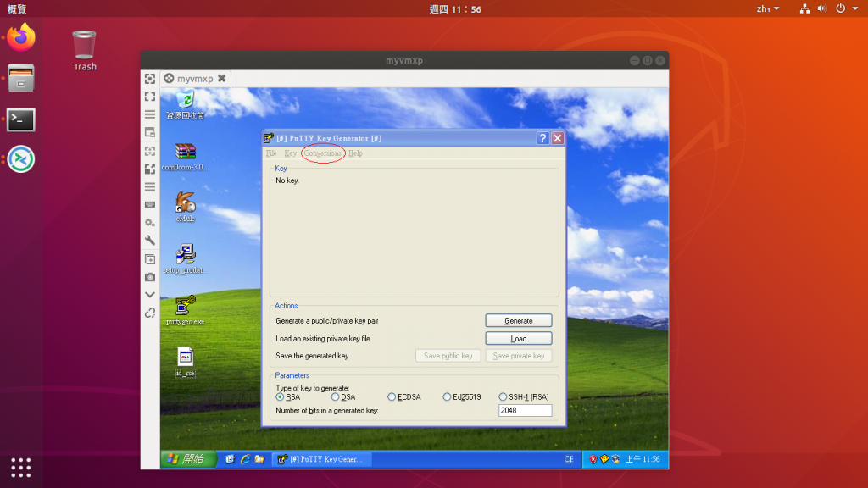The image size is (868, 488).
Task: Toggle Remmina fullscreen mode icon
Action: pyautogui.click(x=150, y=97)
